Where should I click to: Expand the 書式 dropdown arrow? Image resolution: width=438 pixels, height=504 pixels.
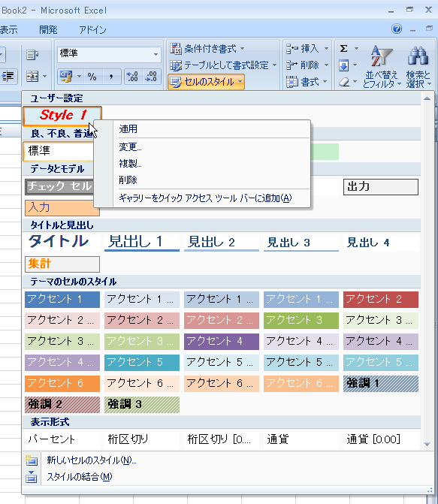(325, 82)
